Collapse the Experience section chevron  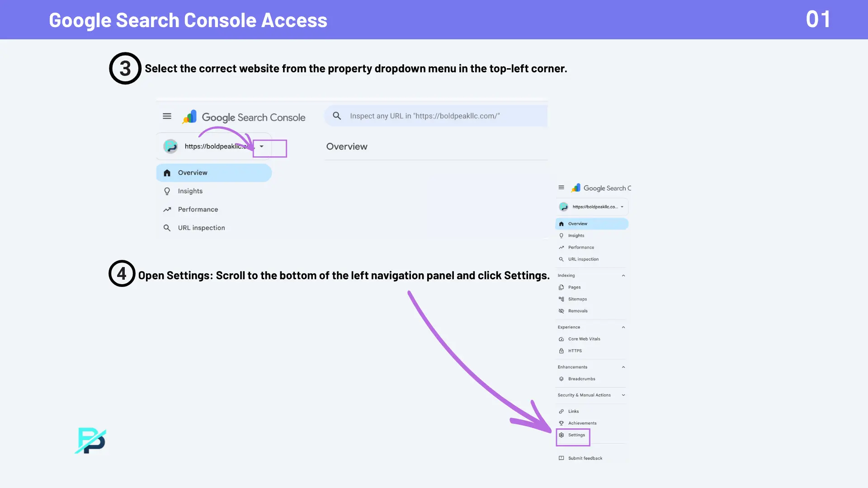[623, 327]
